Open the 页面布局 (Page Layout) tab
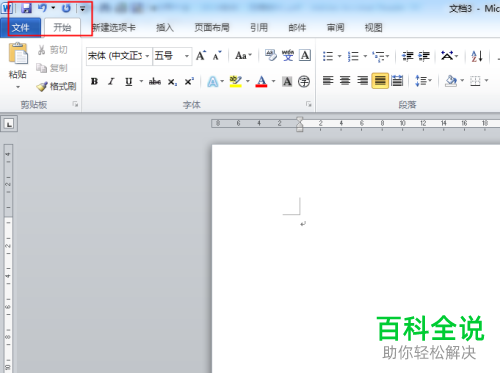 (212, 28)
